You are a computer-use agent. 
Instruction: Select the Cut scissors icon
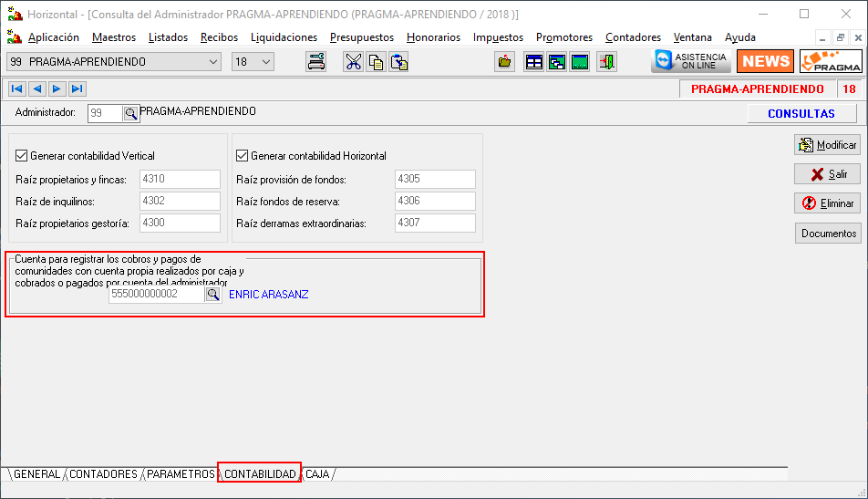pyautogui.click(x=353, y=61)
